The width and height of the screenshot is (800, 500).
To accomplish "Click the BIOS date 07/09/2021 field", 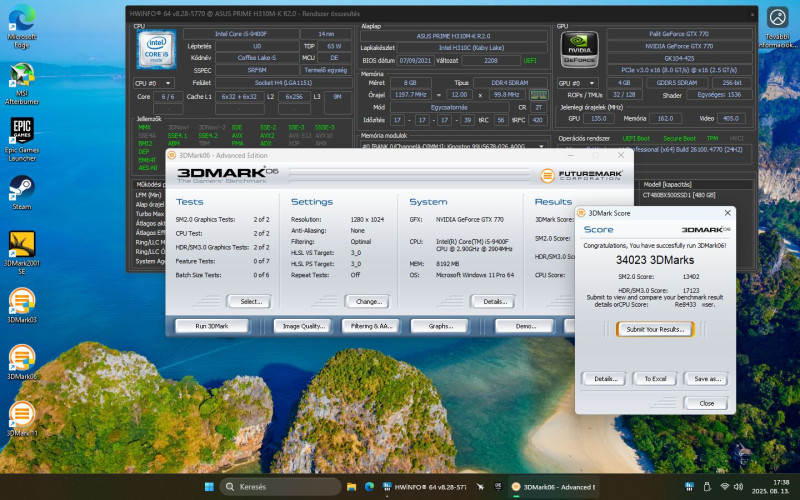I will [x=415, y=60].
